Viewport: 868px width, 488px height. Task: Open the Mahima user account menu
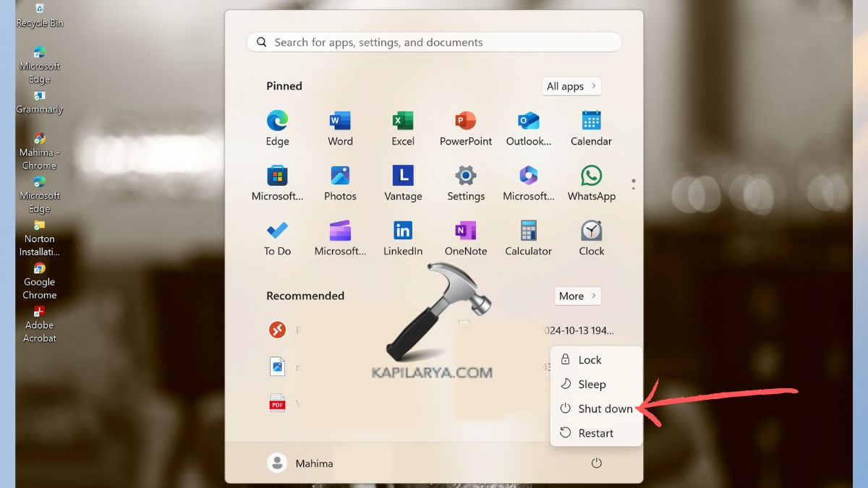pos(300,463)
